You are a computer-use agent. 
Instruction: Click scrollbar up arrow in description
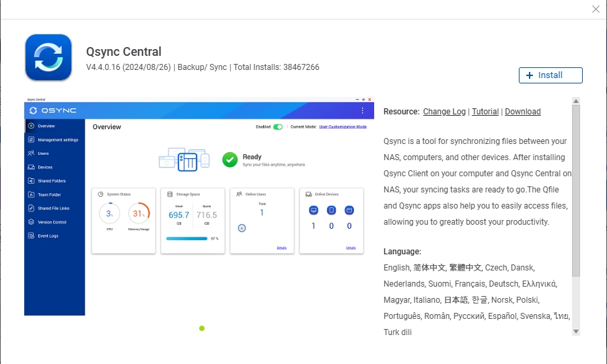coord(576,101)
